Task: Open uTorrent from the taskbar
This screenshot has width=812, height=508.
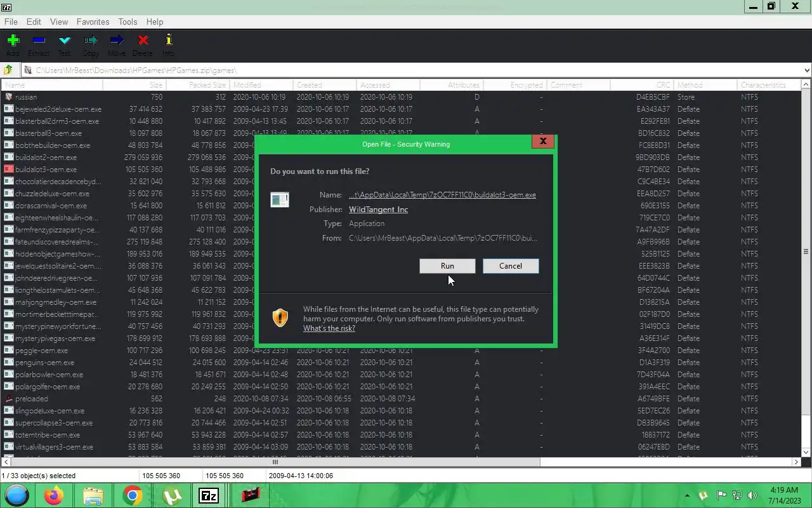Action: 171,495
